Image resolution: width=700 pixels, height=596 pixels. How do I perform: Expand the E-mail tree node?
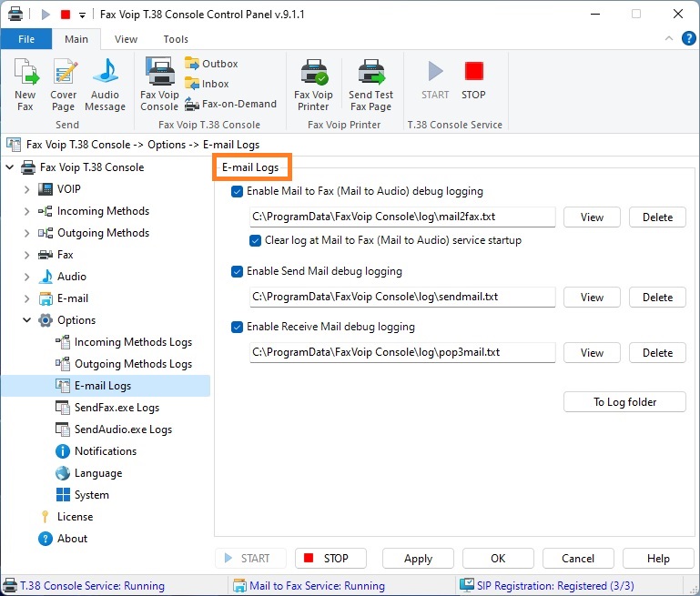point(26,298)
